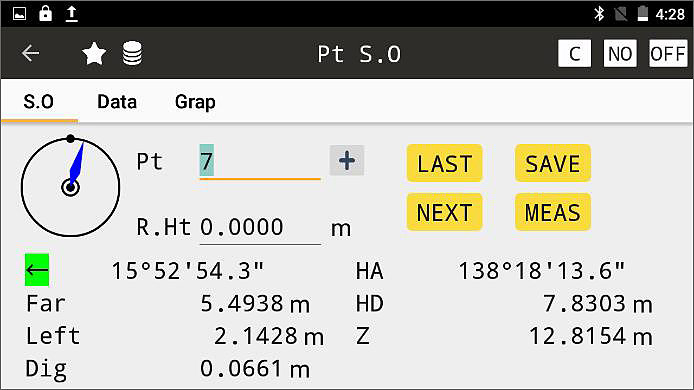
Task: Tap the LAST button
Action: pos(444,163)
